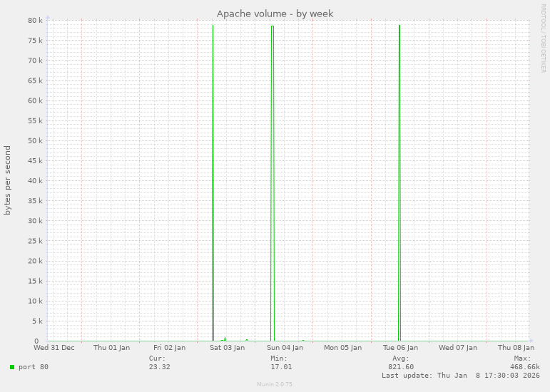
Task: Click the 'Min:' column header
Action: [x=279, y=359]
